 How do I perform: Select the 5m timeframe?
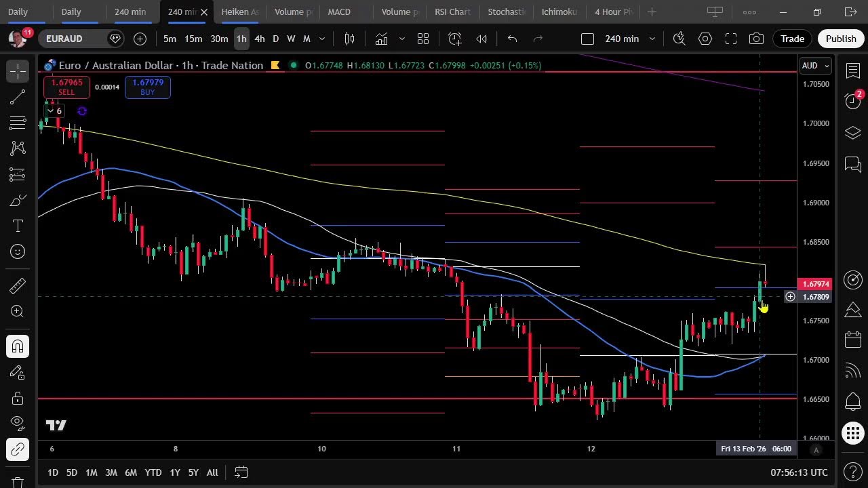tap(170, 39)
